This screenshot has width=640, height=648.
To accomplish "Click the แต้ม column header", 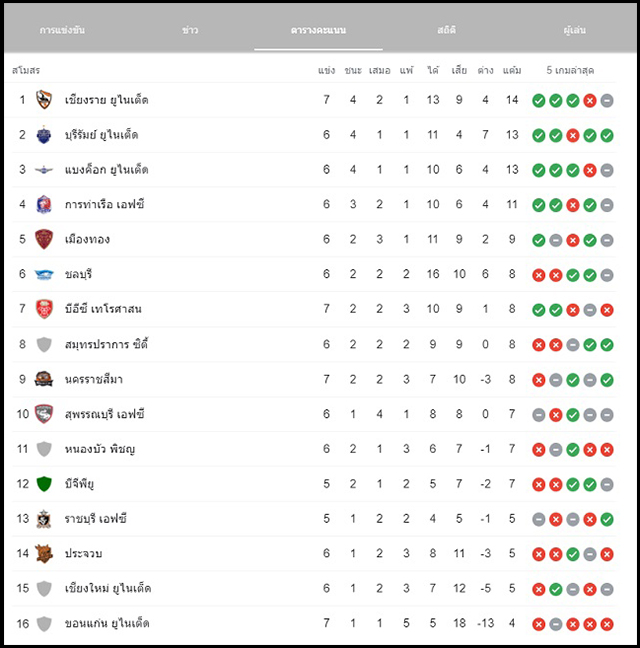I will (512, 70).
